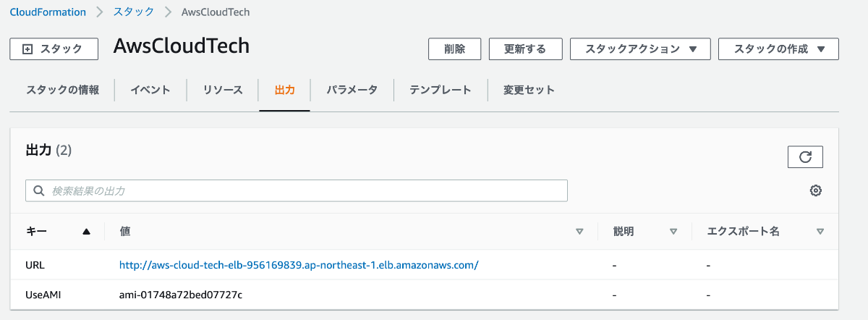Expand the スタック side panel button
868x320 pixels.
[x=54, y=49]
